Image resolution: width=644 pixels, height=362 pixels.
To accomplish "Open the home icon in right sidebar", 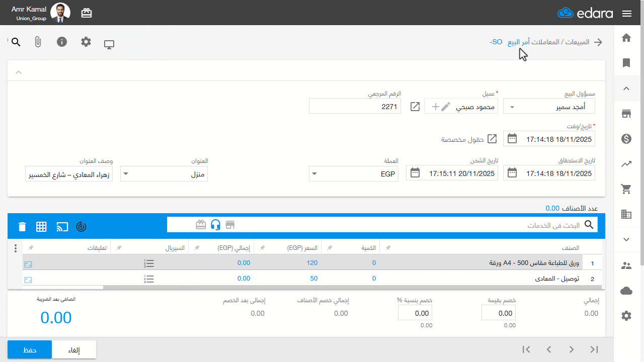I will 626,38.
